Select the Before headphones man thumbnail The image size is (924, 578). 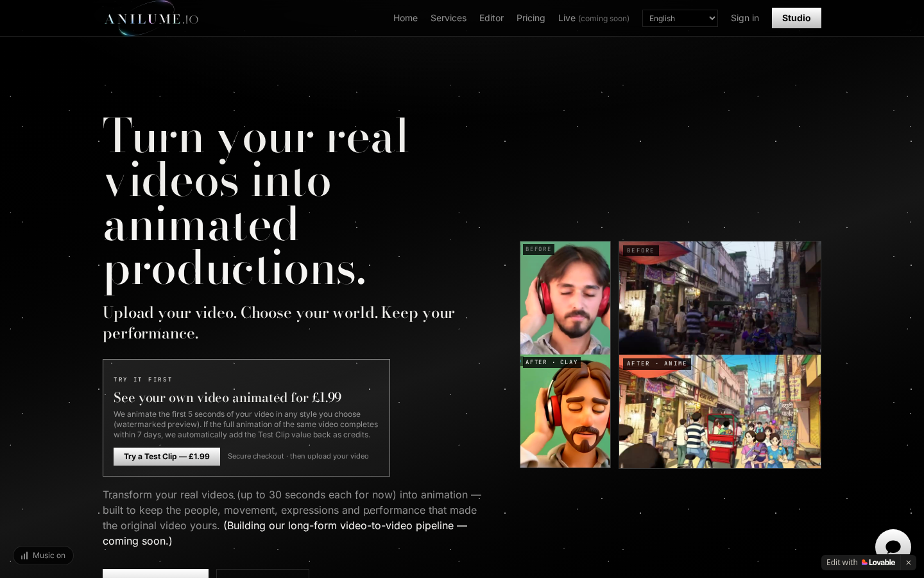[x=565, y=298]
